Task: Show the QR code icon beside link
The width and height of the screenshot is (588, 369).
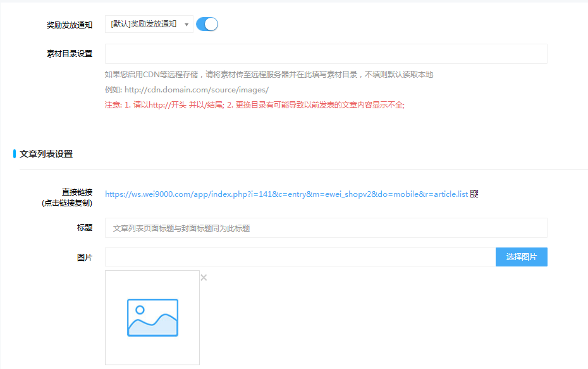Action: tap(474, 194)
